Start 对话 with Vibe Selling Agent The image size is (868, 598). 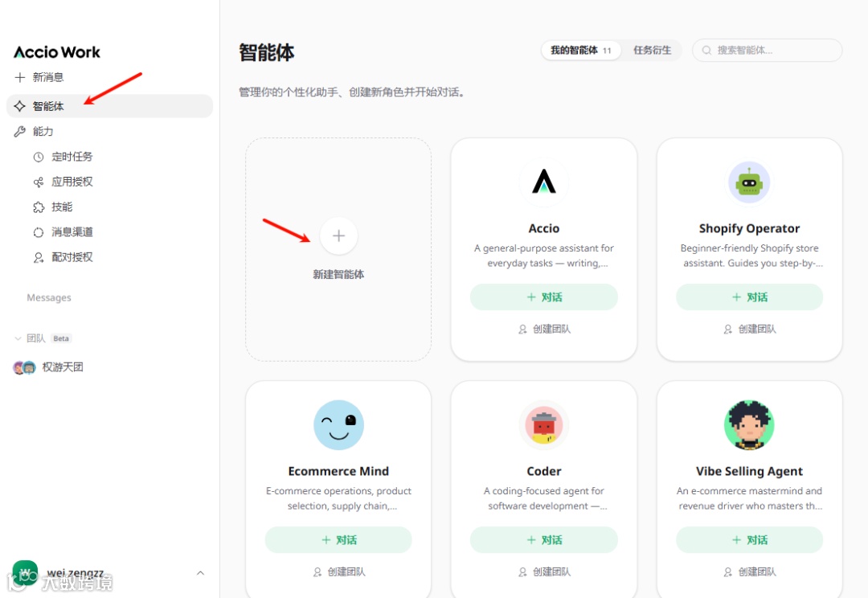point(750,540)
